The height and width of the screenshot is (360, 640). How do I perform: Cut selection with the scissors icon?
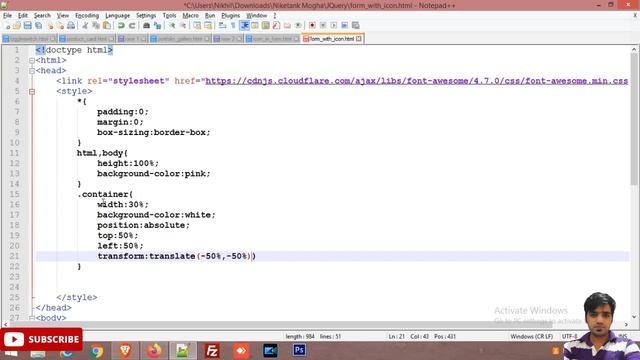click(85, 26)
